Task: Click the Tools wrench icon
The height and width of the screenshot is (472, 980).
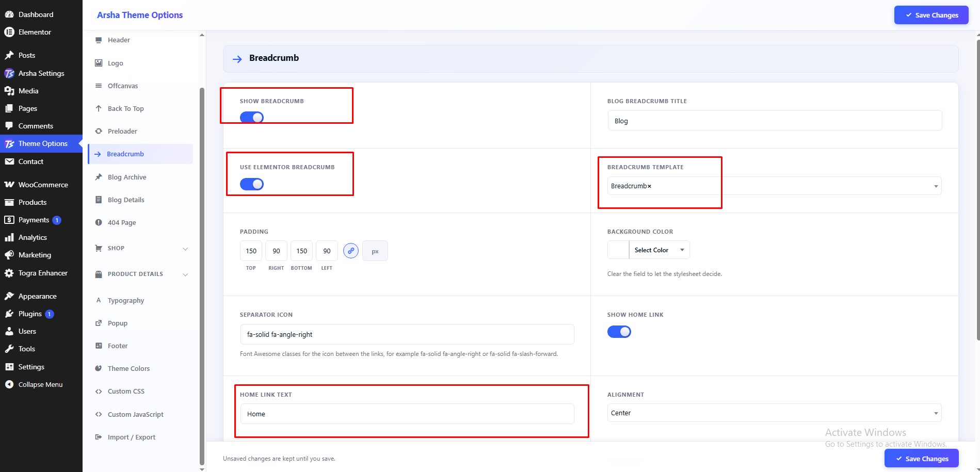Action: (9, 349)
